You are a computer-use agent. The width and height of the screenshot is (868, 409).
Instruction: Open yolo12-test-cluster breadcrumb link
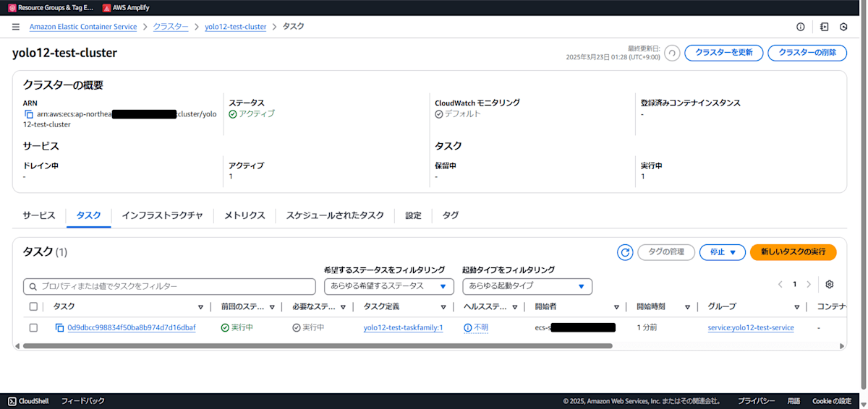click(x=236, y=27)
